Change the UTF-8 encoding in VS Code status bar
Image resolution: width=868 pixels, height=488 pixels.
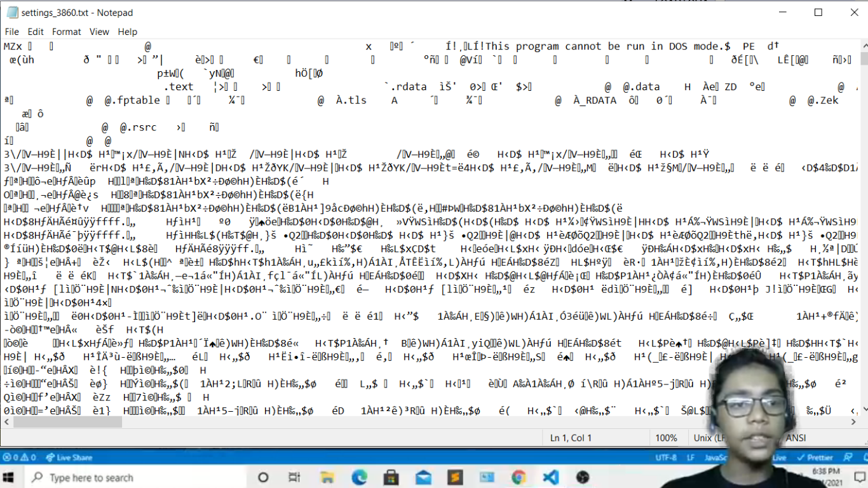[666, 457]
